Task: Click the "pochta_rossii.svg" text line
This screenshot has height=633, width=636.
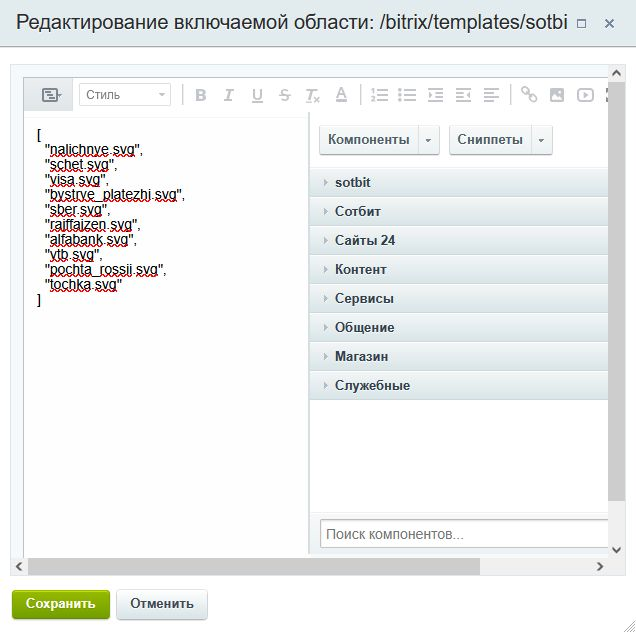Action: pyautogui.click(x=105, y=270)
